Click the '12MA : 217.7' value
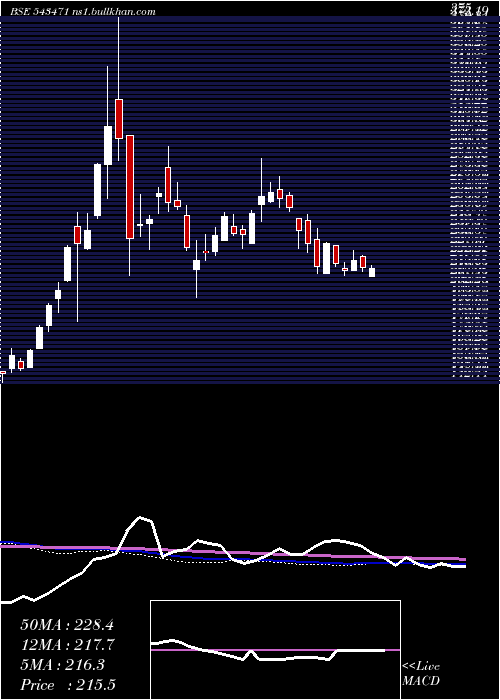This screenshot has height=700, width=500. tap(68, 645)
